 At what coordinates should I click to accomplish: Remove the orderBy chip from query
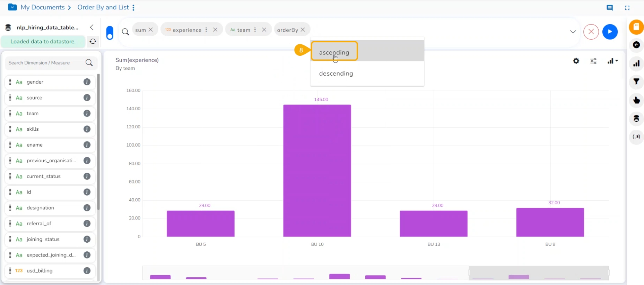pos(303,30)
